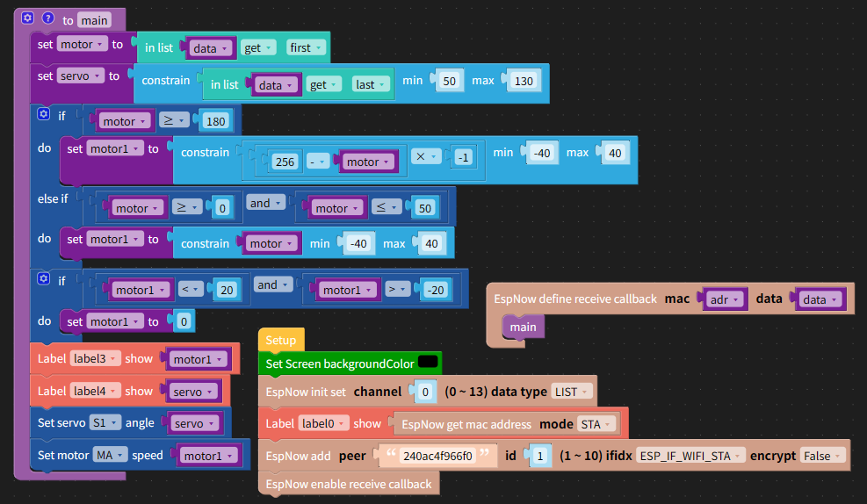Click the gear icon on main function block
This screenshot has height=504, width=867.
(x=27, y=18)
